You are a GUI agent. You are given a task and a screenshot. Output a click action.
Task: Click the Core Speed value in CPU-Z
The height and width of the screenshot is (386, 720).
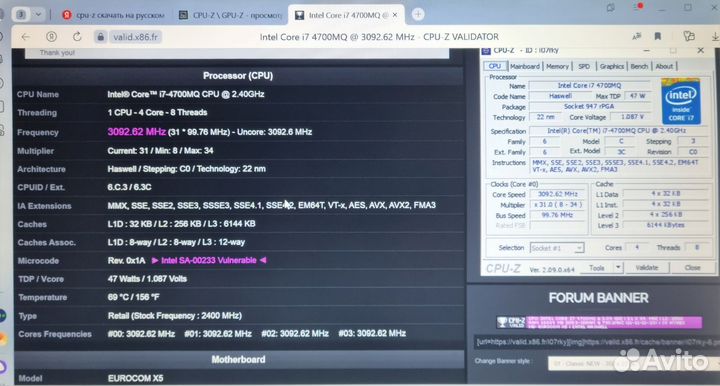click(x=557, y=194)
